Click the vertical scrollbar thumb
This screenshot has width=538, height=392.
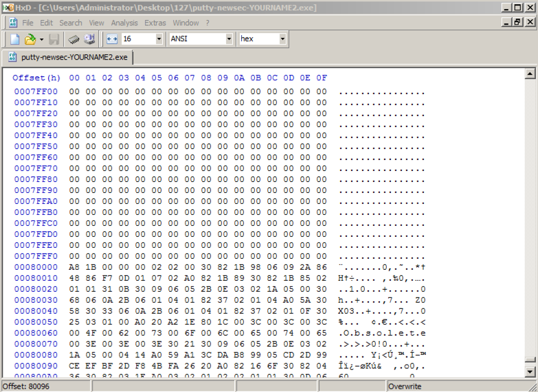(x=530, y=360)
